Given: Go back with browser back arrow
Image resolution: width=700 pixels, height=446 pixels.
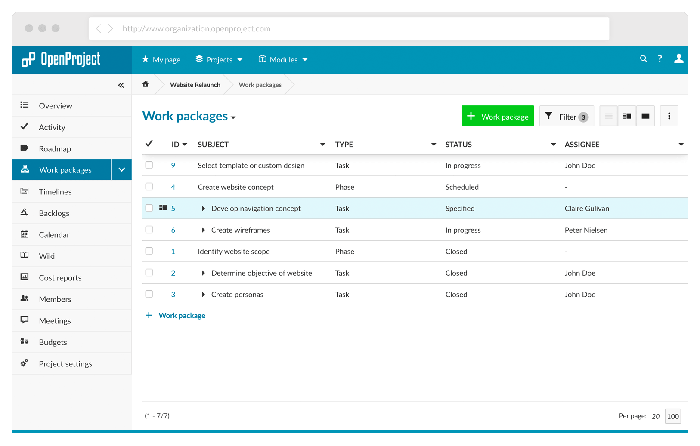Looking at the screenshot, I should [98, 29].
